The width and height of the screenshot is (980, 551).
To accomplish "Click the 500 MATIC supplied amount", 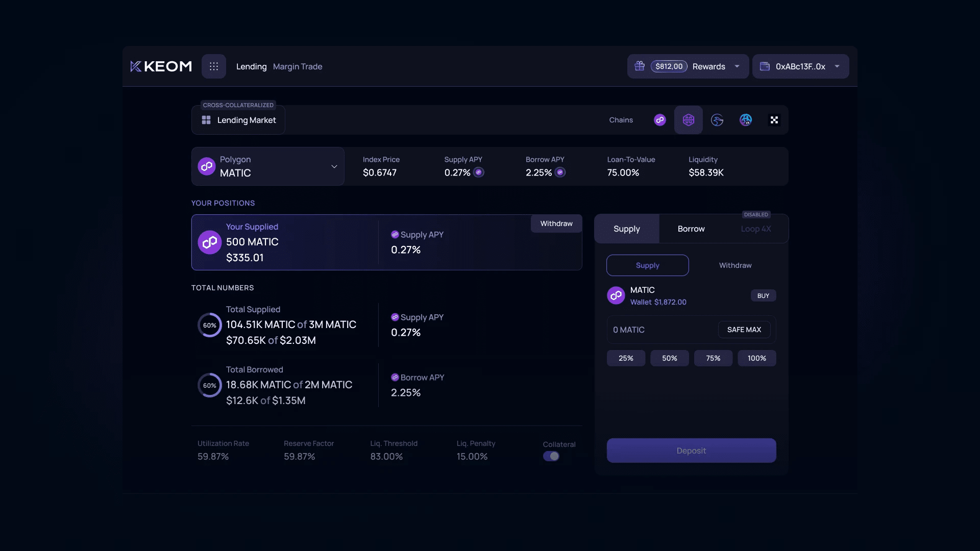I will [x=252, y=242].
